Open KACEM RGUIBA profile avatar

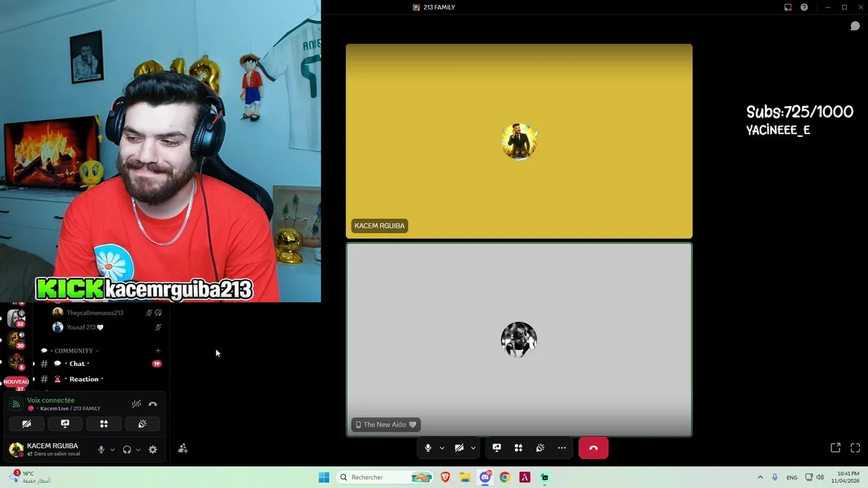point(16,449)
